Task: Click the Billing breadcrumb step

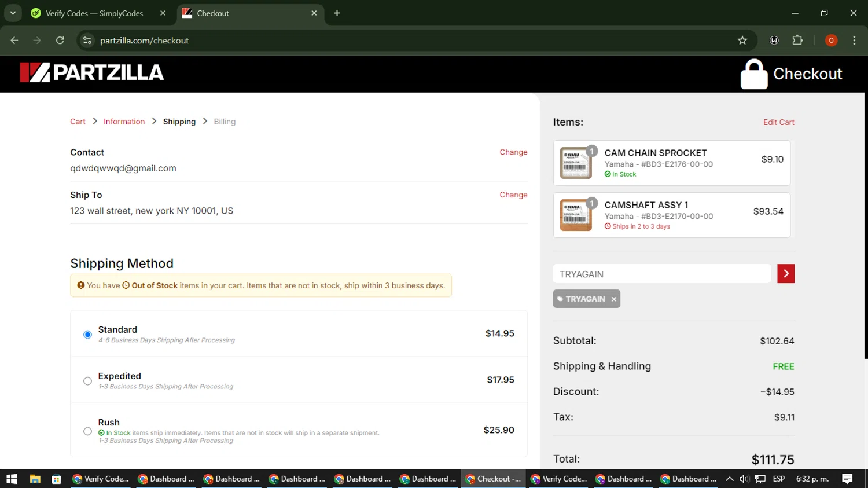Action: (225, 122)
